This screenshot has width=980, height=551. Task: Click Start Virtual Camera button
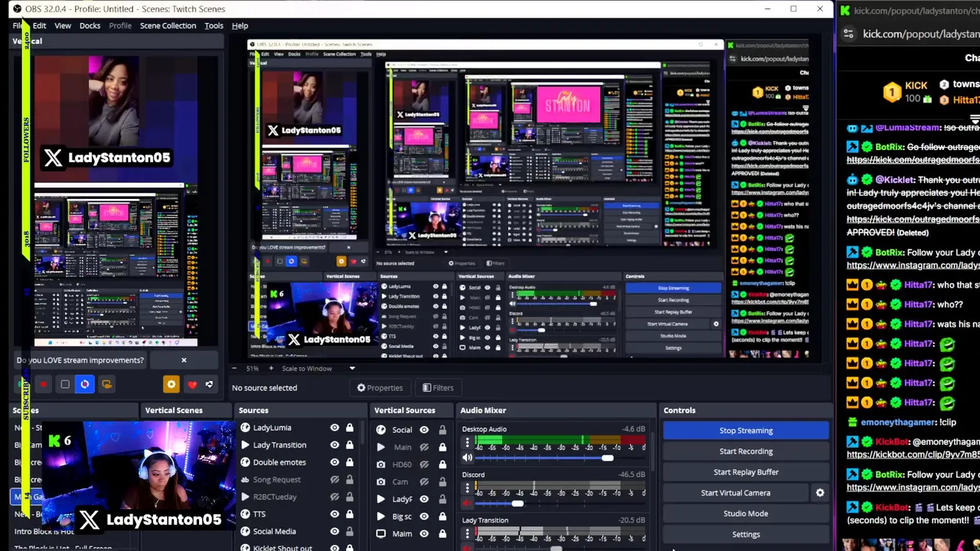(736, 493)
